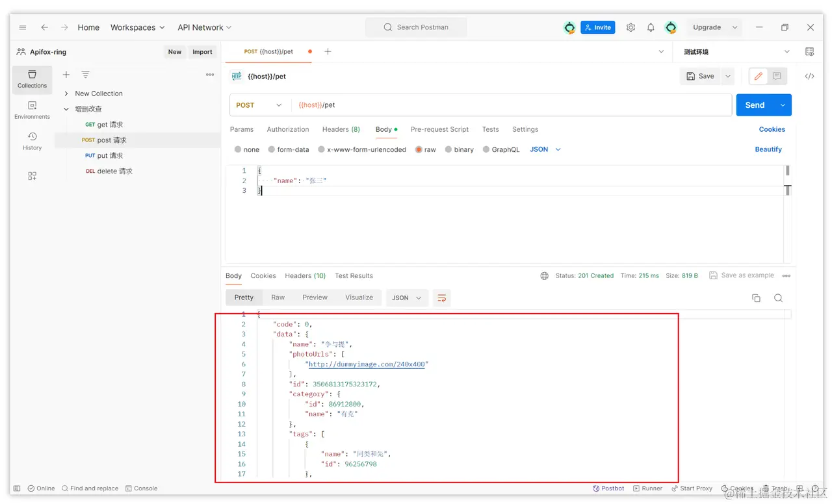Click the Search Postman field
This screenshot has height=504, width=832.
(416, 27)
